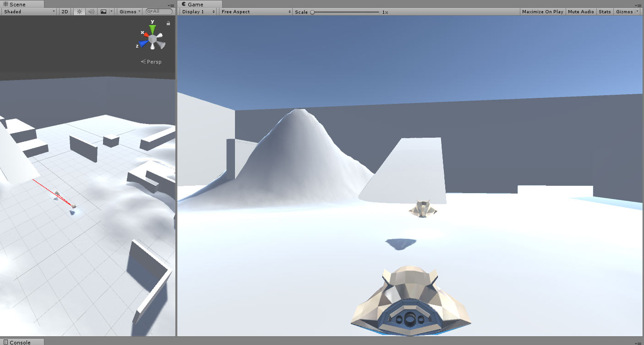
Task: Open Game panel options menu icon
Action: pyautogui.click(x=639, y=5)
